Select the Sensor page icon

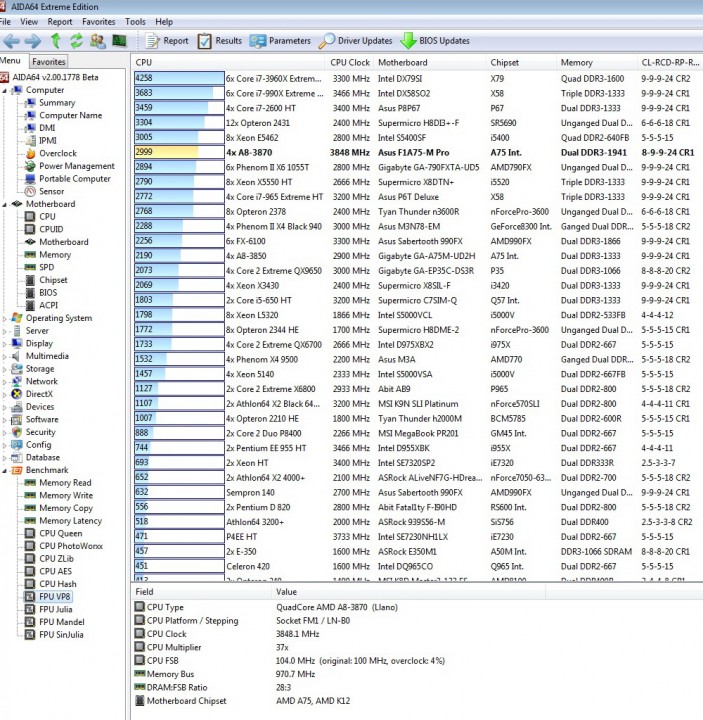pos(30,191)
